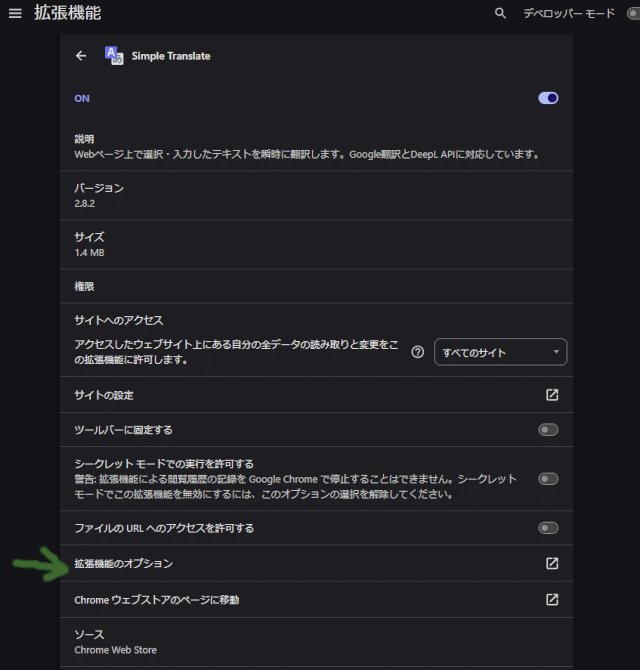Click the site access help question icon
Image resolution: width=640 pixels, height=670 pixels.
(417, 352)
